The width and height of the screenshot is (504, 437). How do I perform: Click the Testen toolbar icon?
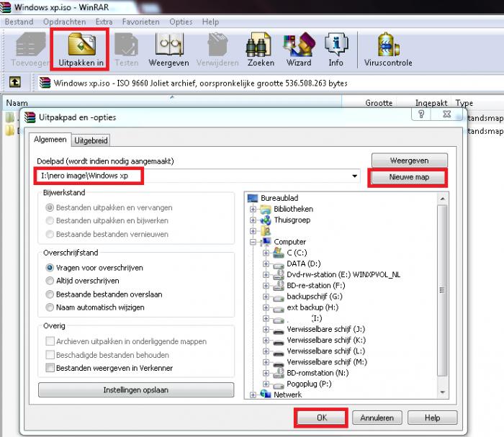click(x=127, y=49)
